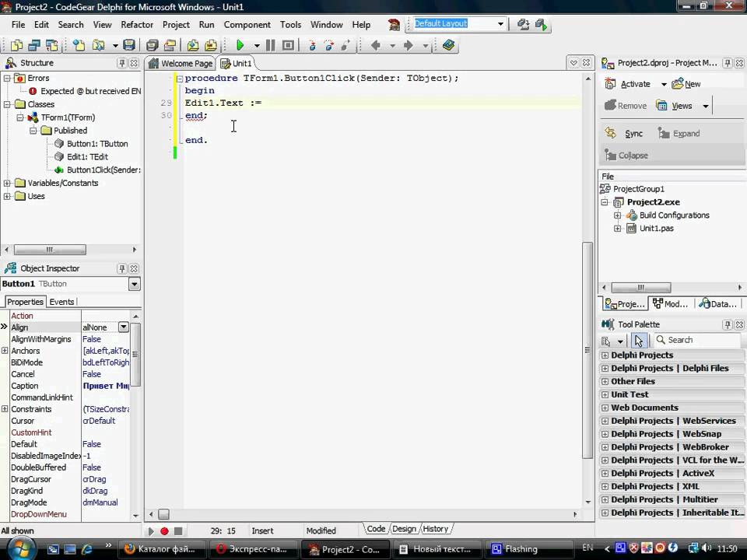Open the Activate dropdown arrow in Project Manager
This screenshot has height=560, width=747.
[664, 84]
